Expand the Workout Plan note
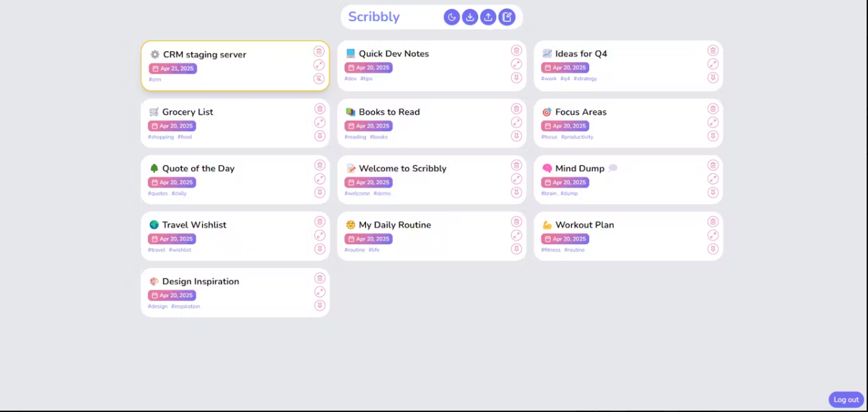The height and width of the screenshot is (412, 868). (713, 236)
